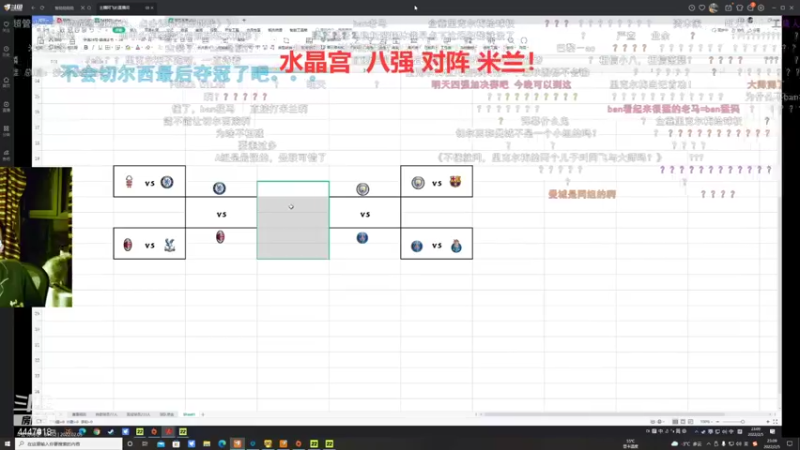Select the Manchester City logo beside Barcelona
The image size is (800, 450).
click(418, 183)
